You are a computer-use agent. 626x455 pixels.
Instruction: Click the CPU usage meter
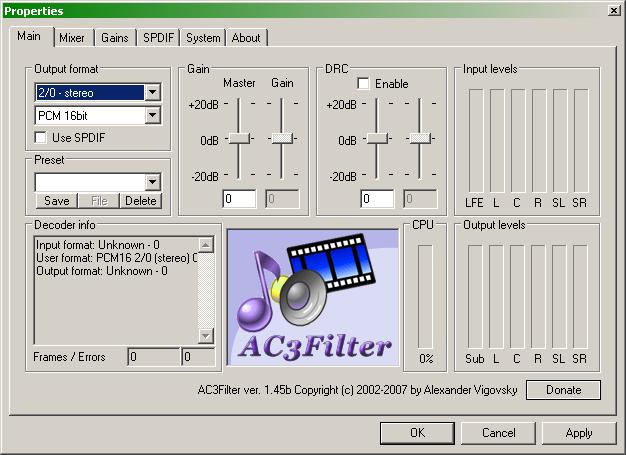[425, 297]
